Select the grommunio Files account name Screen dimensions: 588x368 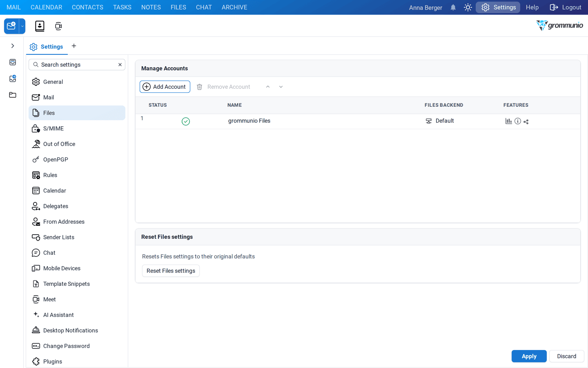249,121
